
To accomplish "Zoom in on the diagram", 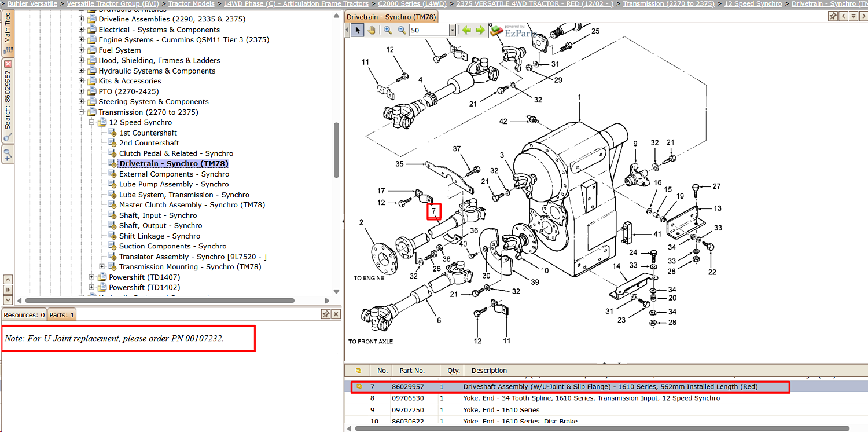I will click(x=388, y=30).
